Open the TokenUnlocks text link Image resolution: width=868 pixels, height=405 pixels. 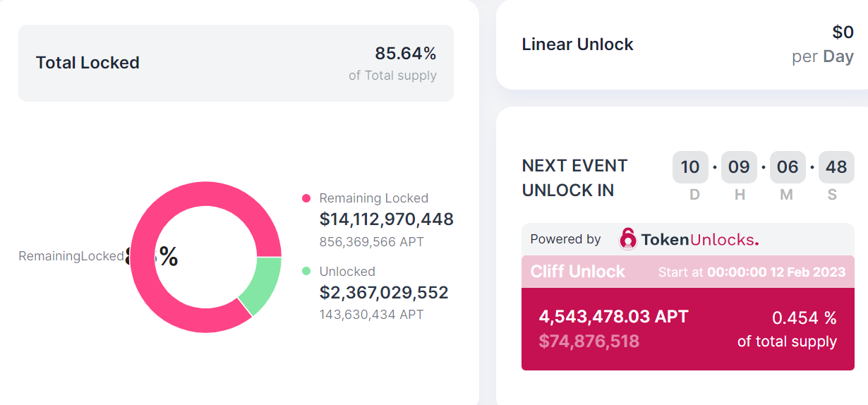699,239
